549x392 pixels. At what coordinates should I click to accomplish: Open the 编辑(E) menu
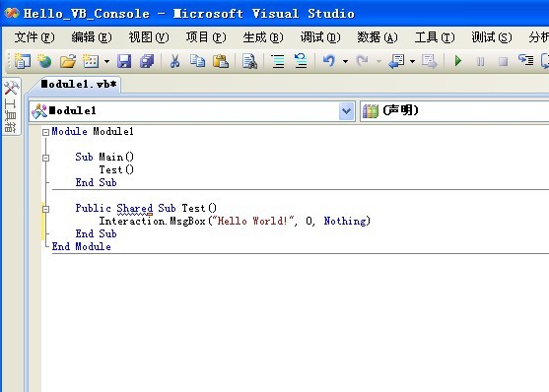point(92,37)
